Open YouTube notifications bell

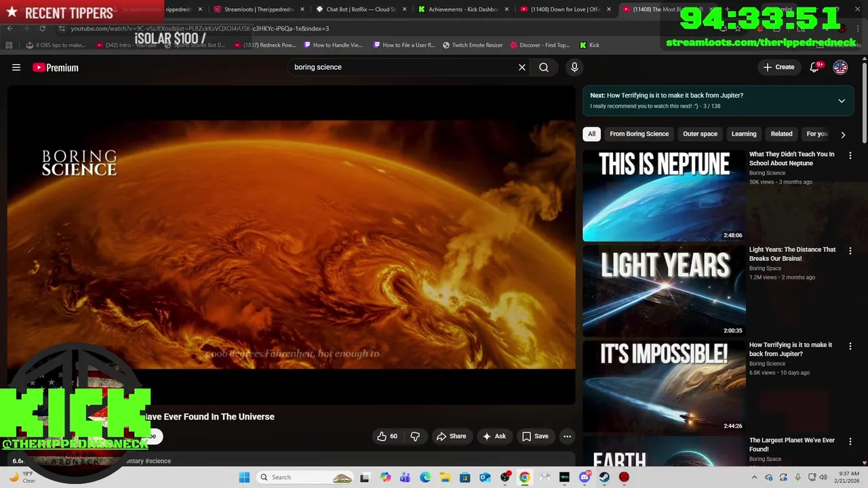pos(815,67)
